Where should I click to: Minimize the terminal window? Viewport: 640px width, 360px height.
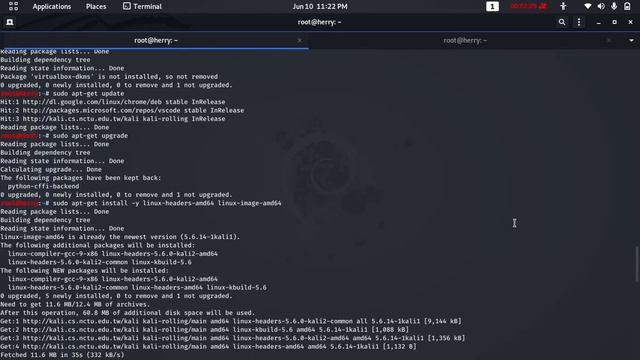click(x=599, y=22)
